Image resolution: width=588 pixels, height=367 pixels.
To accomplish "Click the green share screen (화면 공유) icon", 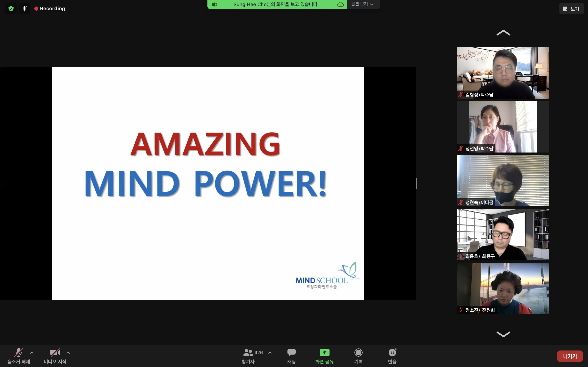I will point(324,352).
